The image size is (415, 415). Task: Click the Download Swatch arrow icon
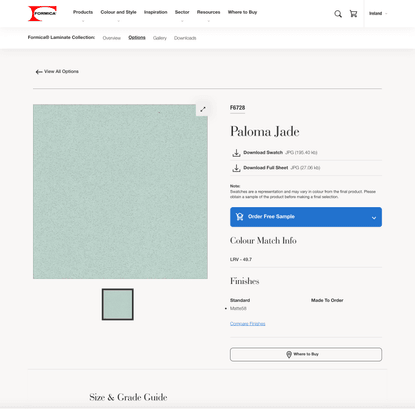(x=236, y=153)
